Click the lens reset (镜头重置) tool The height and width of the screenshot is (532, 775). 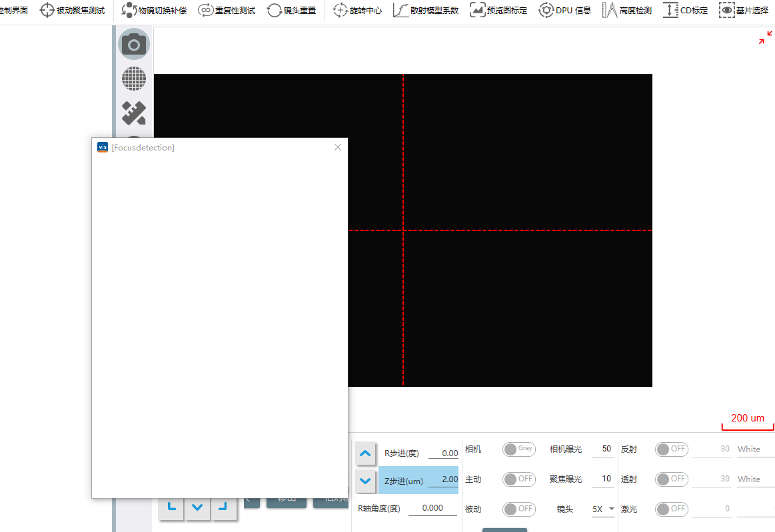(292, 10)
